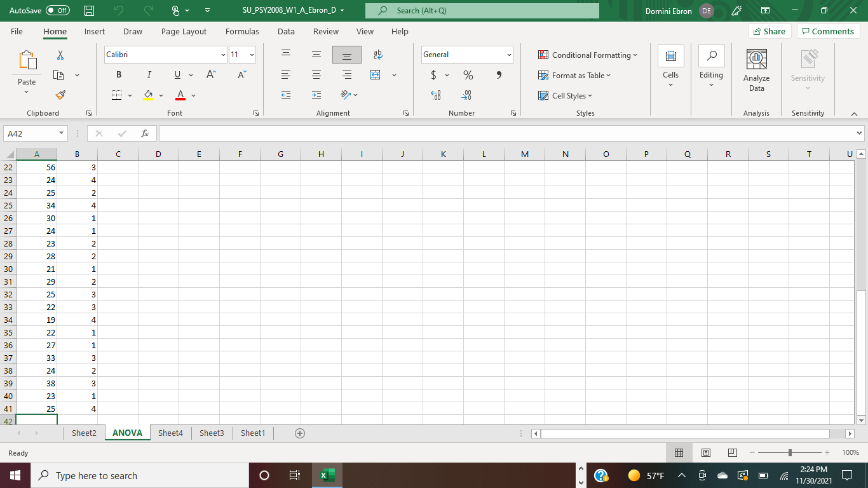Viewport: 868px width, 488px height.
Task: Toggle Merge and Center
Action: tap(374, 75)
